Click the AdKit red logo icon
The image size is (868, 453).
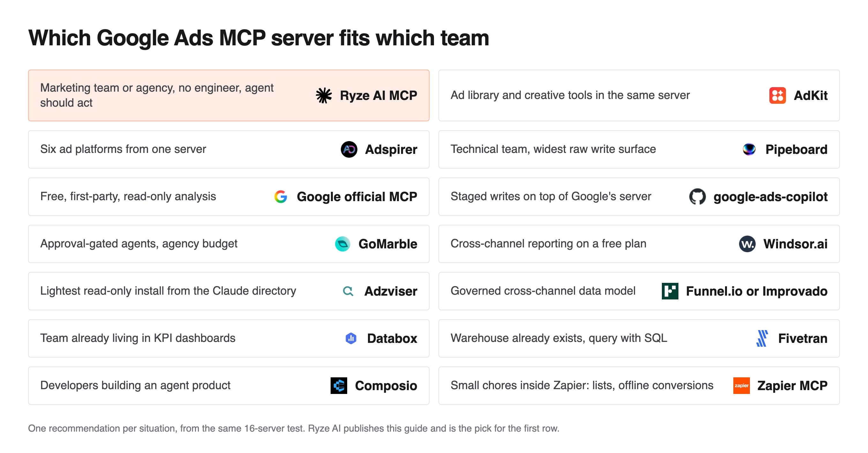click(x=777, y=95)
